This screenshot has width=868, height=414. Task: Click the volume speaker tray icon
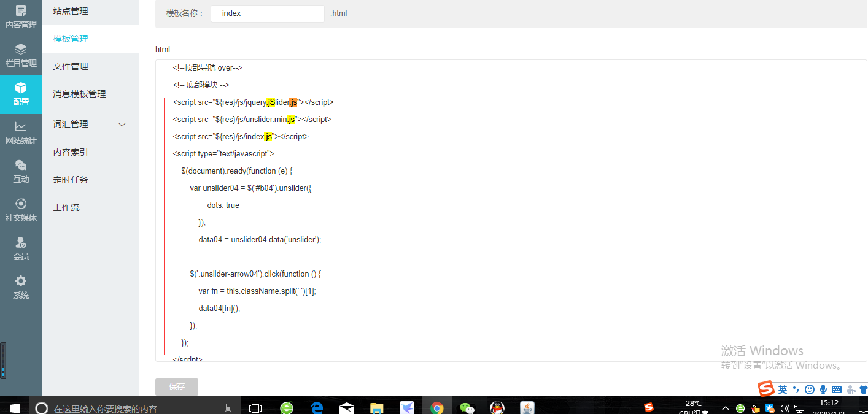(x=784, y=408)
